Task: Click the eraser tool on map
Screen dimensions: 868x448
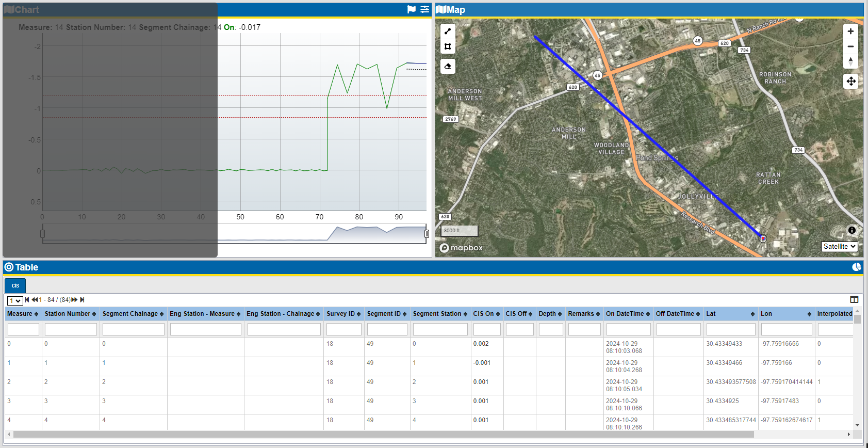Action: point(448,66)
